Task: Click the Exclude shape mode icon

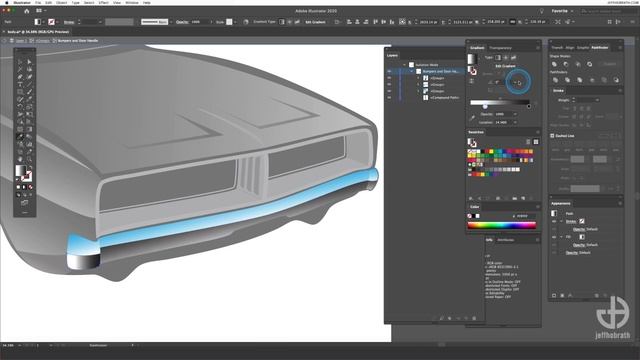Action: coord(589,64)
